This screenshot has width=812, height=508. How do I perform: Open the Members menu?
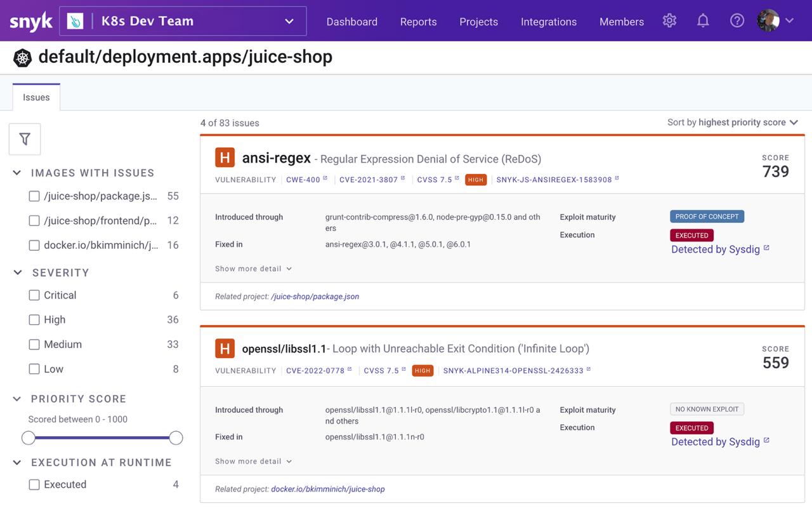coord(622,22)
